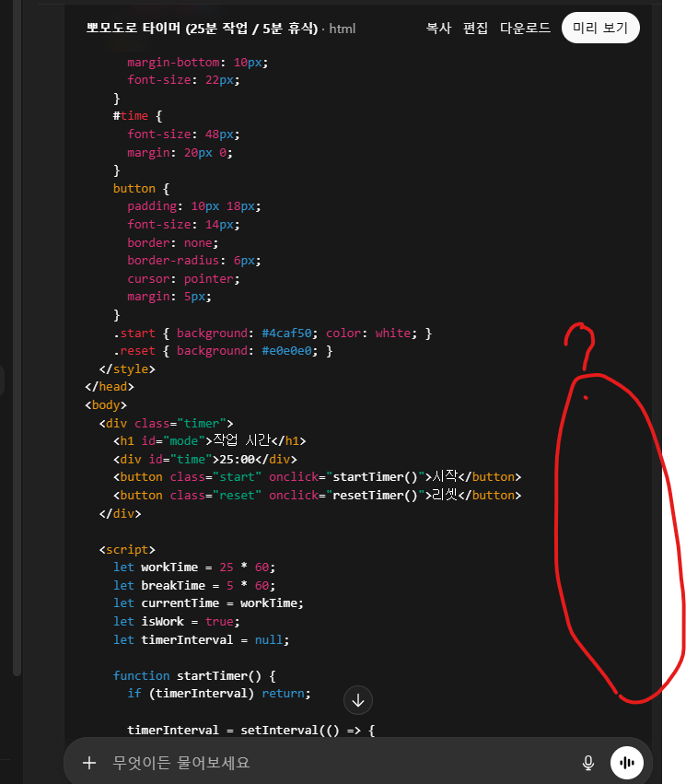Click the 복사 (copy) button
Screen dimensions: 686x784
pos(438,28)
